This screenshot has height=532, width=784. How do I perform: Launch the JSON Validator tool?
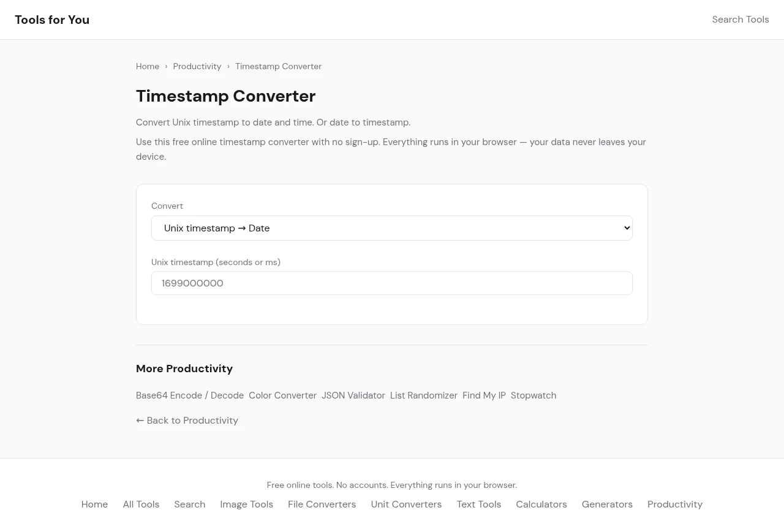click(353, 395)
